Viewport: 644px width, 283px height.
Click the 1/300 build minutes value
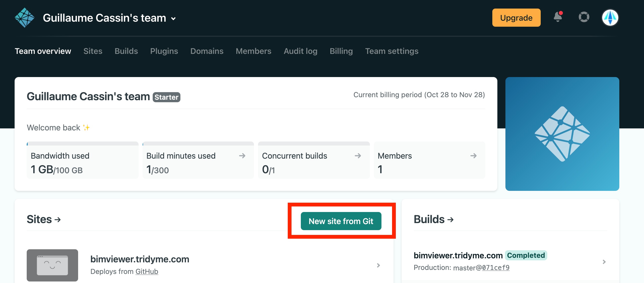(x=157, y=169)
